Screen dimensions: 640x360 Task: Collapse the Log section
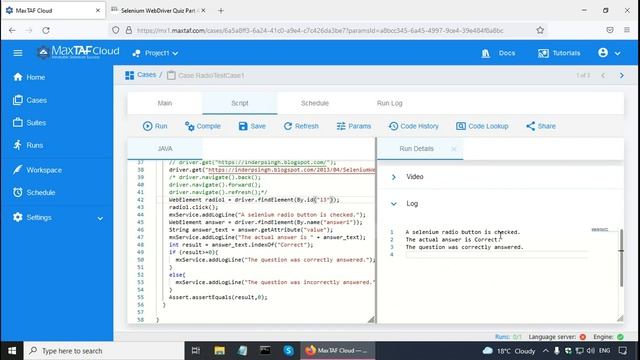click(394, 203)
